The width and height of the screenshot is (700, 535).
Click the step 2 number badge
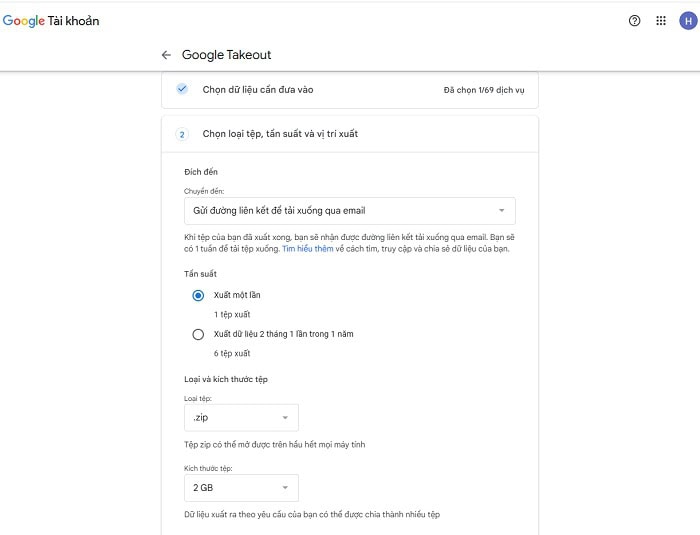182,134
